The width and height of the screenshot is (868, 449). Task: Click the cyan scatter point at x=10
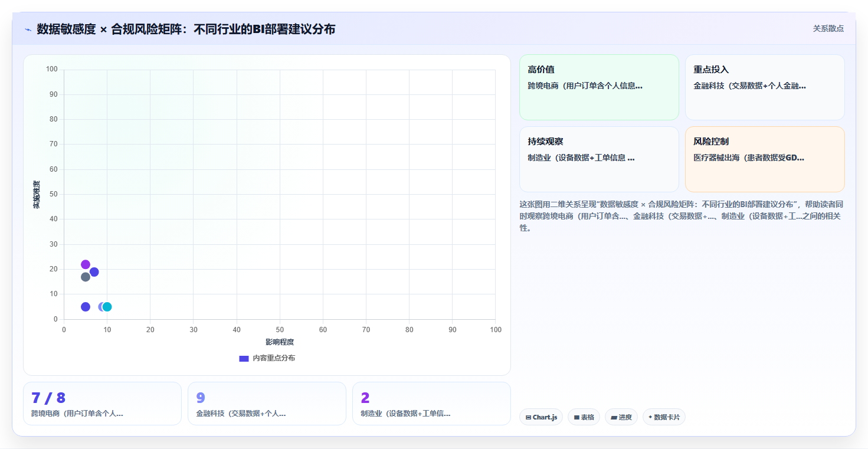[x=107, y=307]
